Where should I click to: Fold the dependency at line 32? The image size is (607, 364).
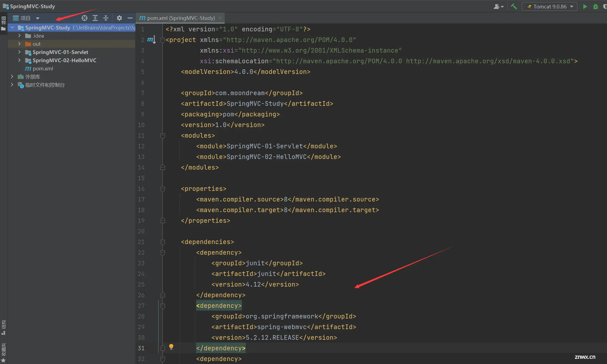163,359
